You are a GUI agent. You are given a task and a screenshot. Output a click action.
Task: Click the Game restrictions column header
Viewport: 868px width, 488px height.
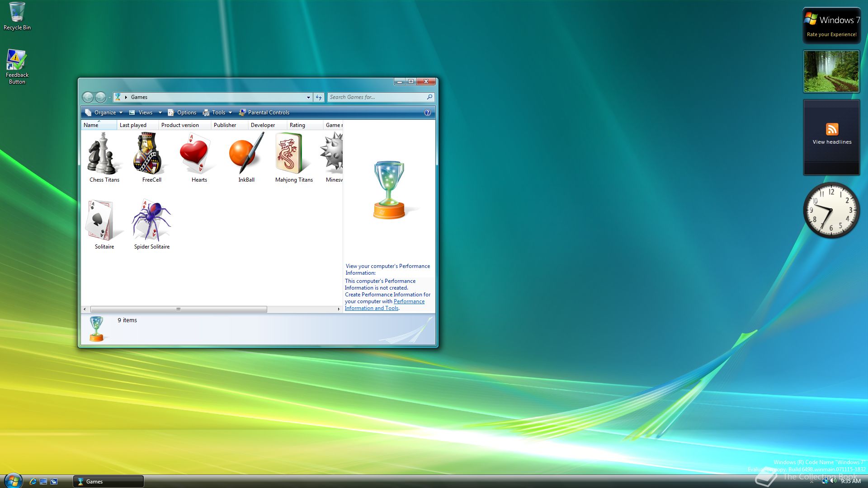[x=334, y=125]
